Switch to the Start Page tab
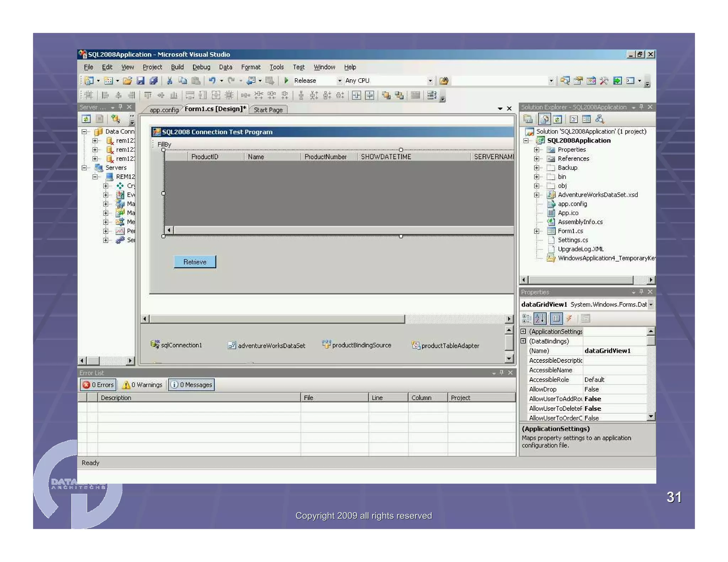This screenshot has width=728, height=562. tap(268, 110)
